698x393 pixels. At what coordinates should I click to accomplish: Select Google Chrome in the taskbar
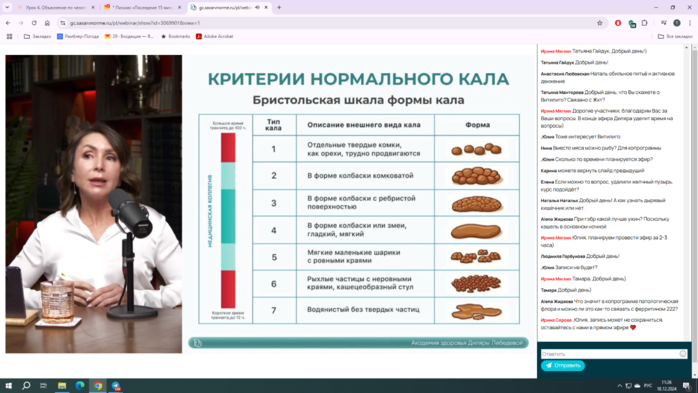98,386
